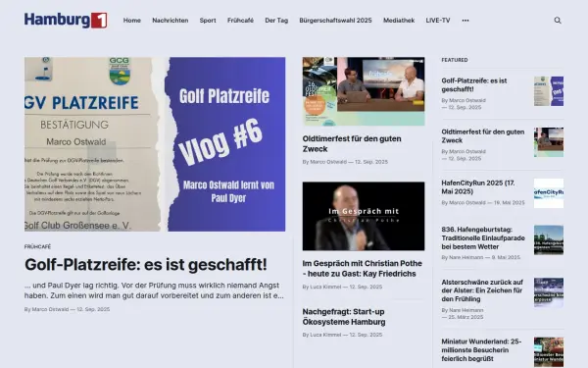Go to Home in navigation
The image size is (588, 368).
[x=132, y=21]
